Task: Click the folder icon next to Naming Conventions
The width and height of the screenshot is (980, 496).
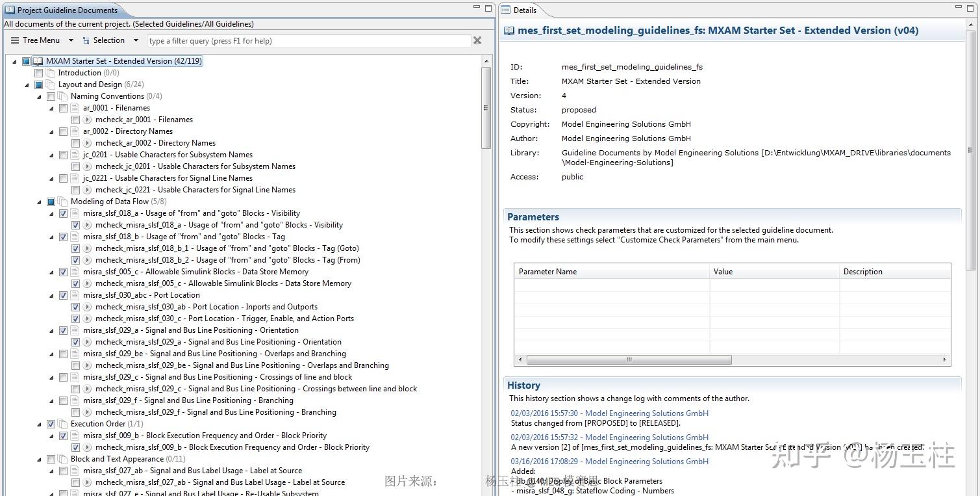Action: pyautogui.click(x=63, y=96)
